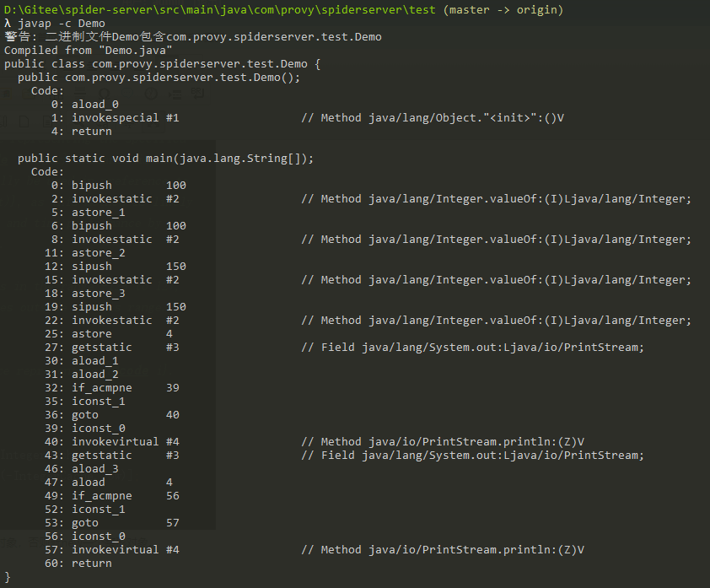Click the '6: bipush 100' instruction
The image size is (710, 588).
[119, 226]
